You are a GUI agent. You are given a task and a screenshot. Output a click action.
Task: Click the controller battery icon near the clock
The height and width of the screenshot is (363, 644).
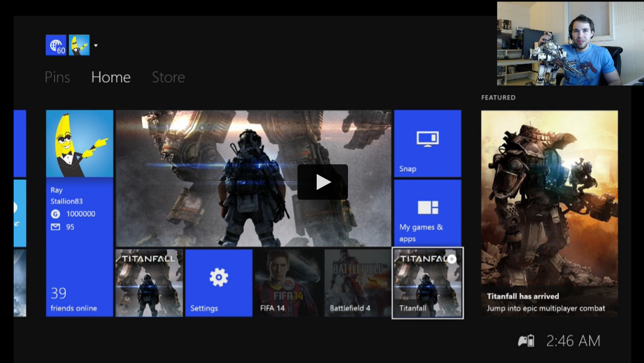click(526, 340)
